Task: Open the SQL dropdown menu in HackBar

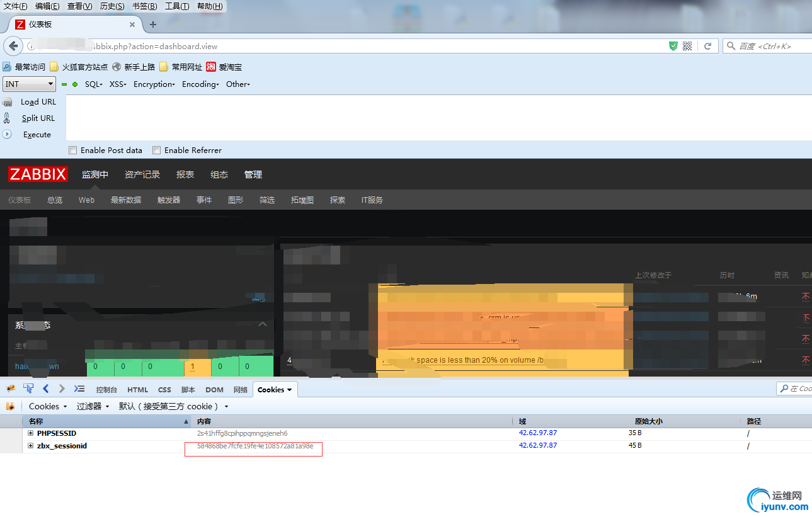Action: (94, 84)
